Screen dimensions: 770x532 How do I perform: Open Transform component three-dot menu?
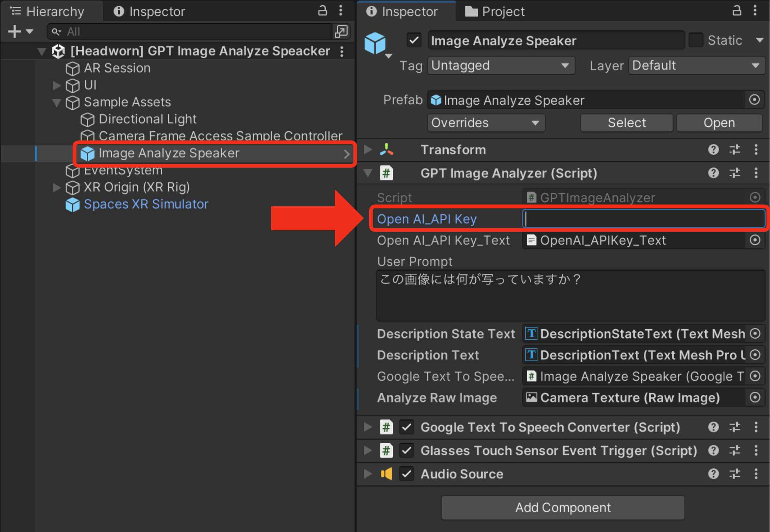point(756,150)
